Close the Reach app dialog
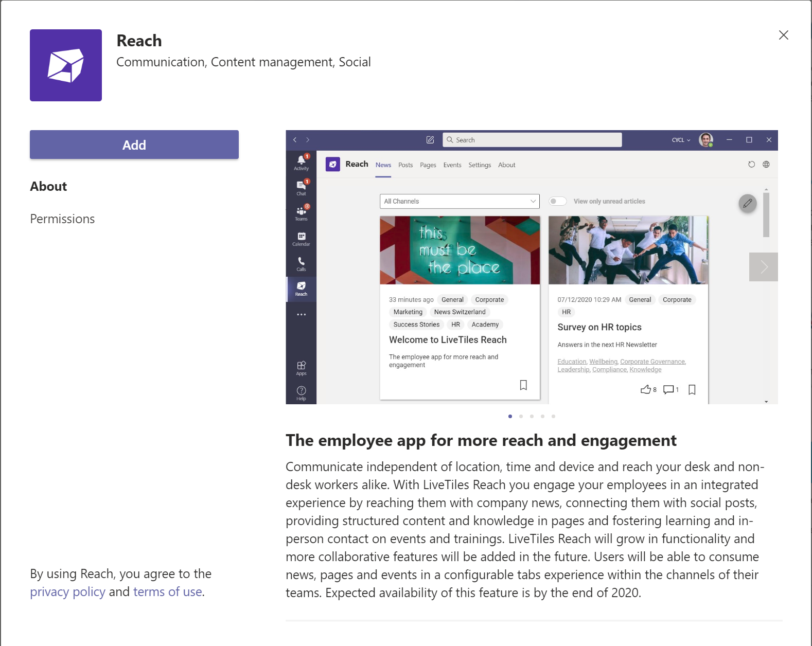This screenshot has height=646, width=812. tap(783, 35)
